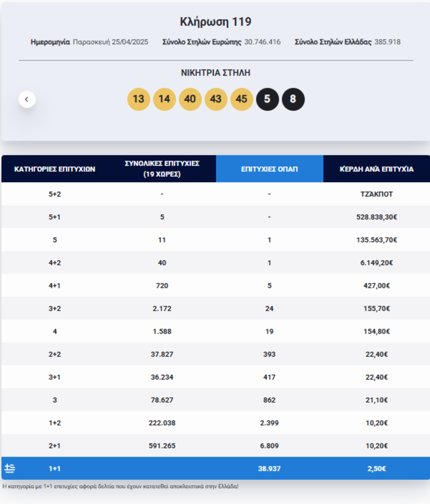Click the 5+2 category cell

(55, 194)
